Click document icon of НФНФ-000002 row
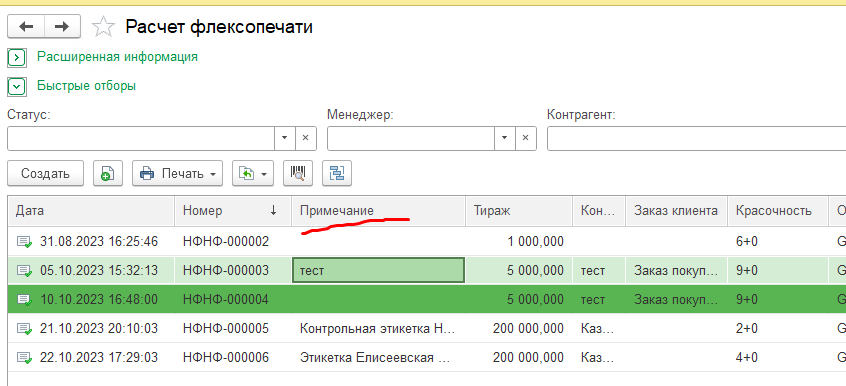The height and width of the screenshot is (386, 846). pyautogui.click(x=24, y=242)
